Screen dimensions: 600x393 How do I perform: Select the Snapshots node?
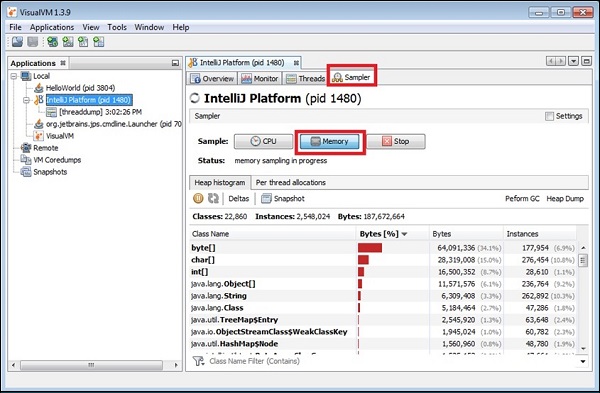point(50,172)
